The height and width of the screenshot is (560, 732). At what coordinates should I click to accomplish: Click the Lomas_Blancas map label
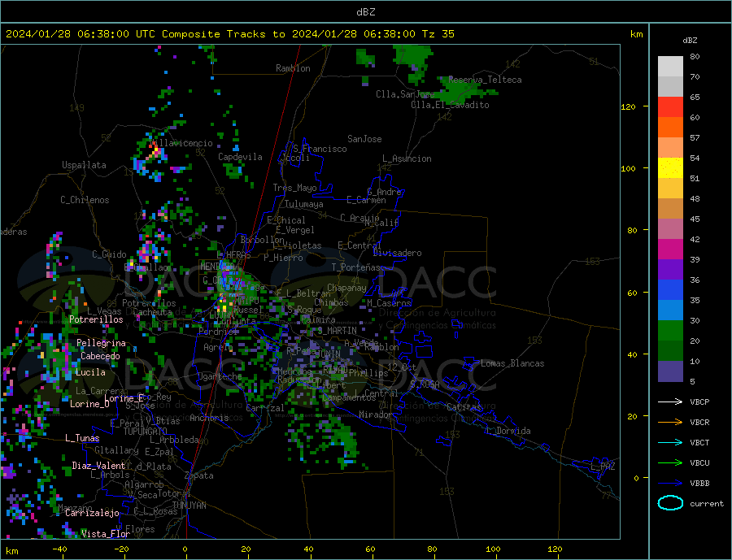512,363
